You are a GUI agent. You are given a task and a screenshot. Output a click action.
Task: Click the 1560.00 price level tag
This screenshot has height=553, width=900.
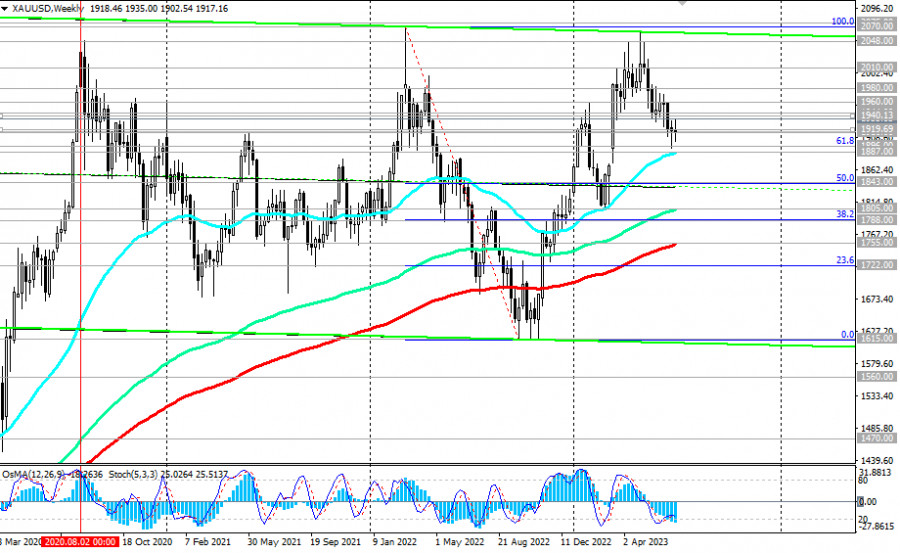[x=876, y=377]
